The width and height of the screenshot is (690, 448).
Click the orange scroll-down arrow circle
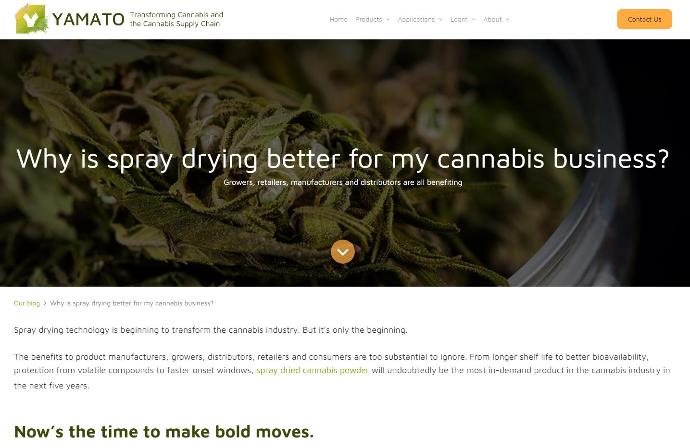(342, 252)
